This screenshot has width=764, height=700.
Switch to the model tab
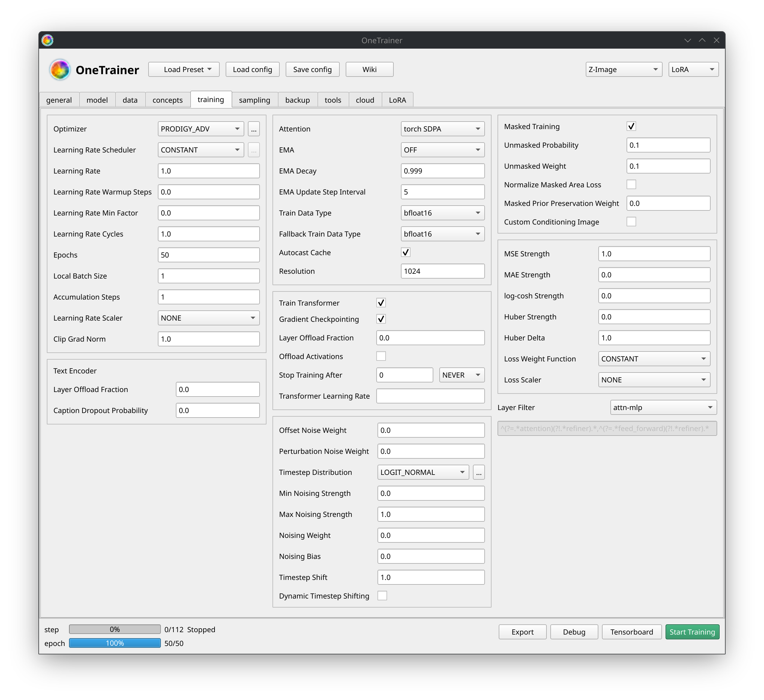[x=97, y=100]
